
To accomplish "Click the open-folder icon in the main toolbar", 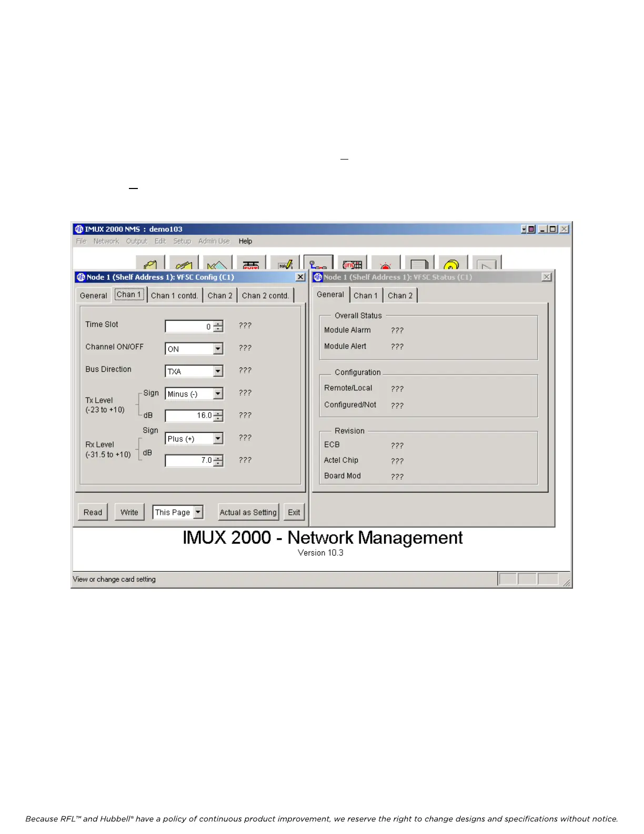I will pyautogui.click(x=184, y=263).
